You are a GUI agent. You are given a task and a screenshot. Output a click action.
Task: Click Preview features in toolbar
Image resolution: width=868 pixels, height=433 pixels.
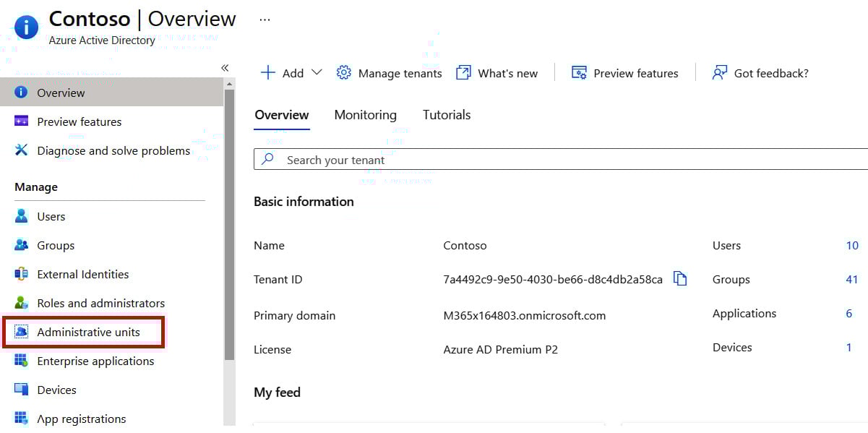[636, 73]
